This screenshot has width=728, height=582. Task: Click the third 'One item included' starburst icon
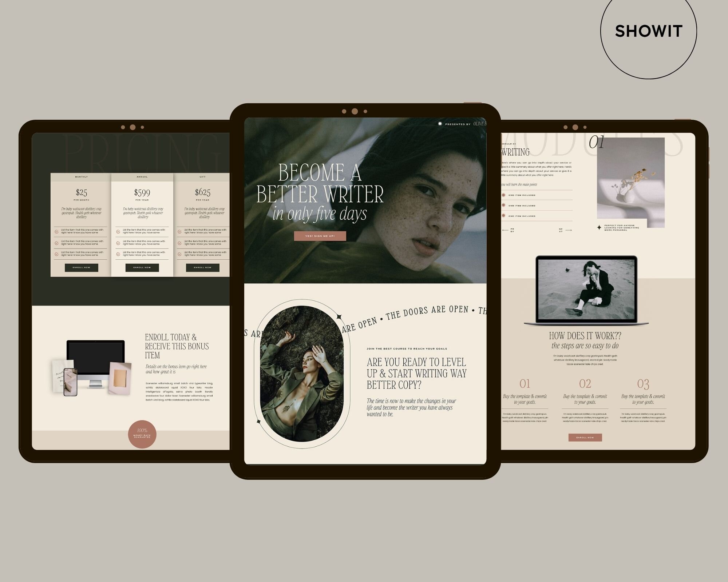[504, 216]
